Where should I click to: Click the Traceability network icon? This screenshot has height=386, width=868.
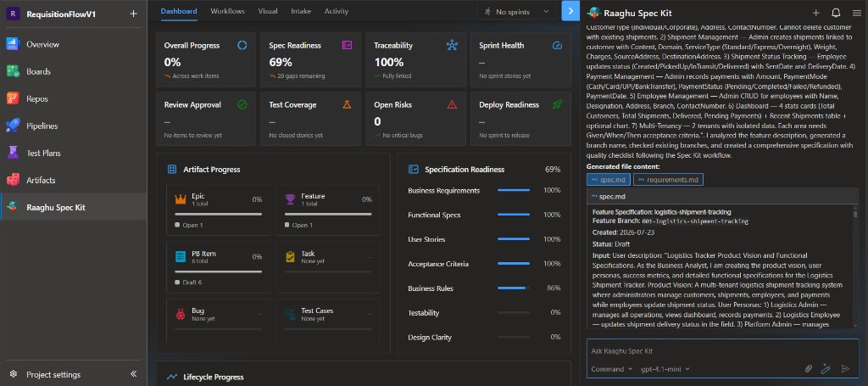point(453,46)
